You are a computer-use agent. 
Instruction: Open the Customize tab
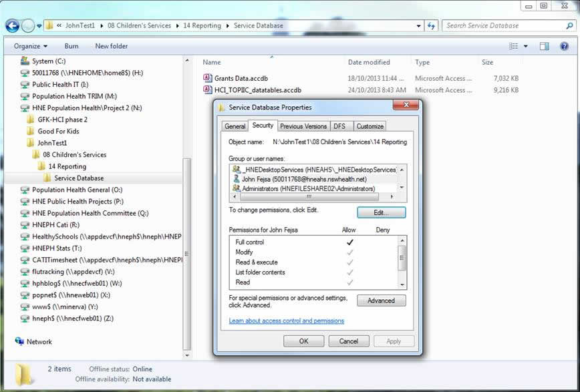[370, 126]
